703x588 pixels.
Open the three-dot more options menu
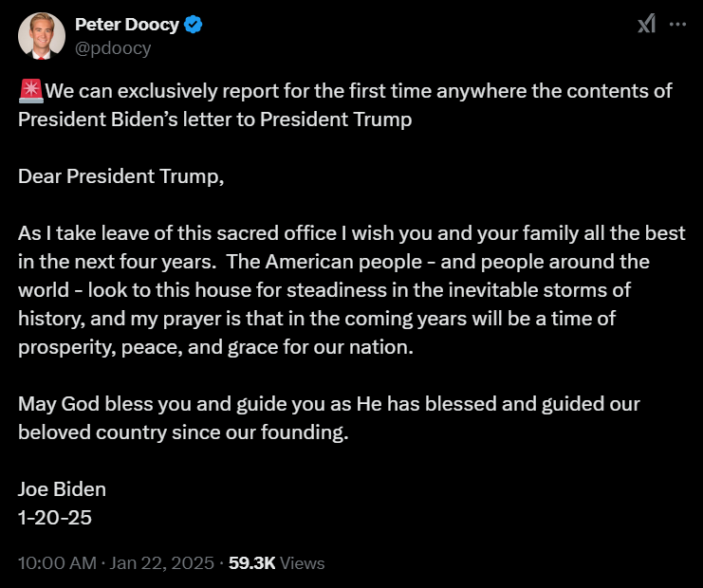[677, 25]
